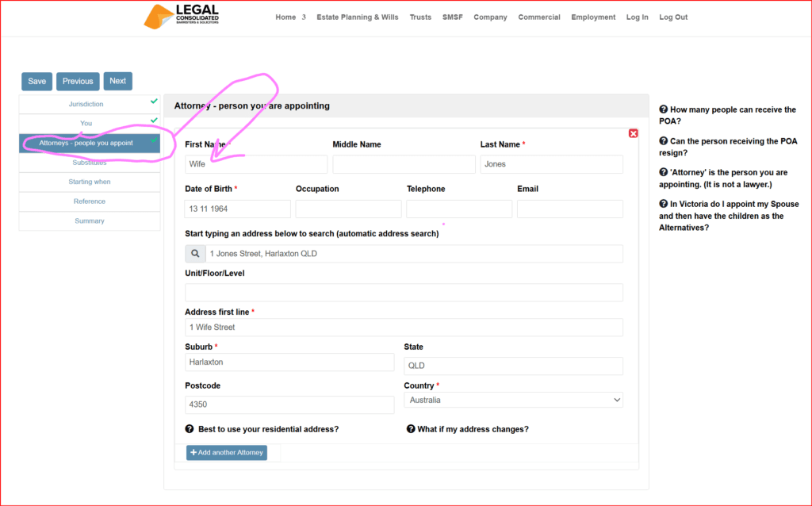Screen dimensions: 812x506
Task: Click the Suburb field containing Harlaxton
Action: point(289,362)
